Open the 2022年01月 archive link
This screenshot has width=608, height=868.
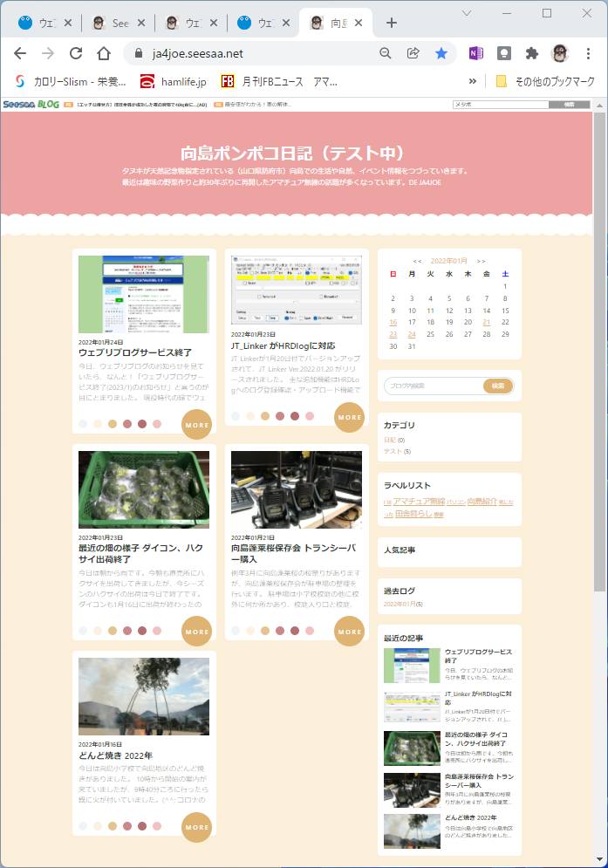pyautogui.click(x=399, y=604)
